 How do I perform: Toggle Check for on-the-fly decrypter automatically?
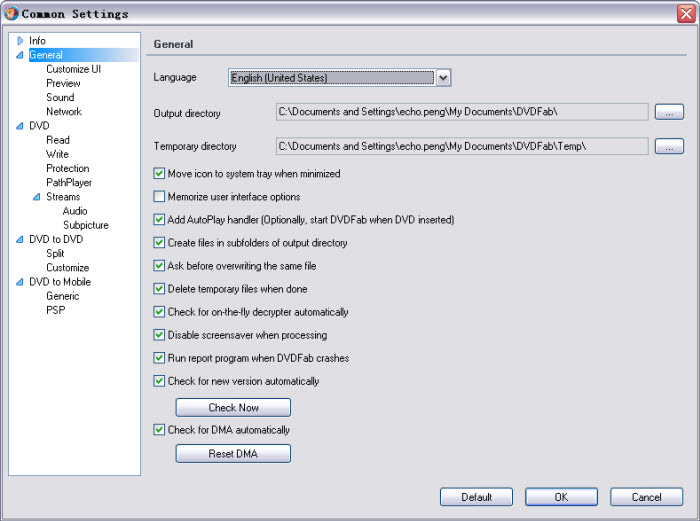pos(159,312)
